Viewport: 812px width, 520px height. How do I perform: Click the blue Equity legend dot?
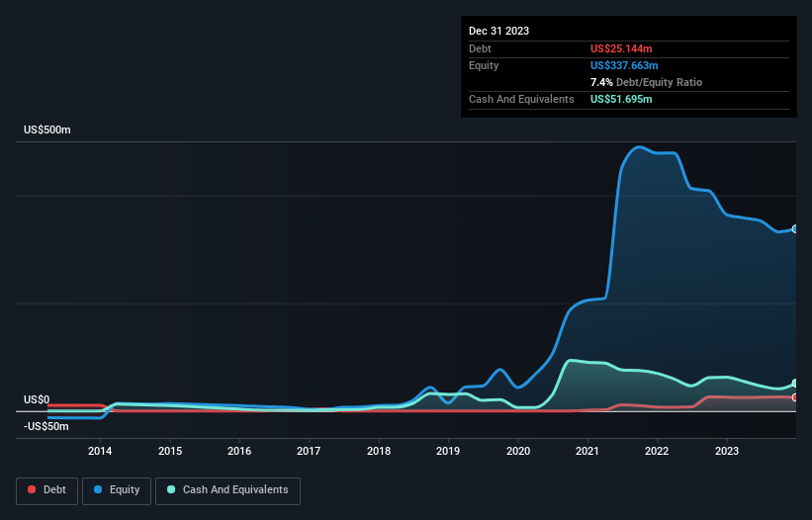point(98,489)
